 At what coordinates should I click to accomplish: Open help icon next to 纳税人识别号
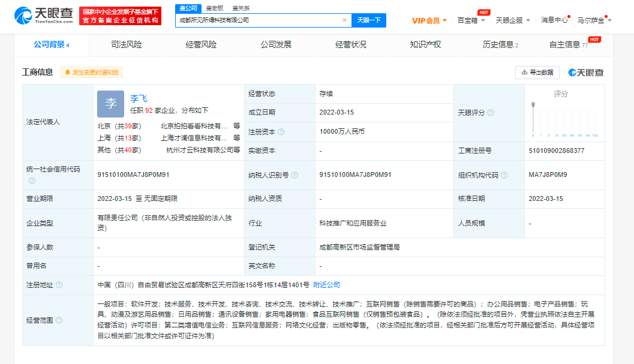click(295, 175)
